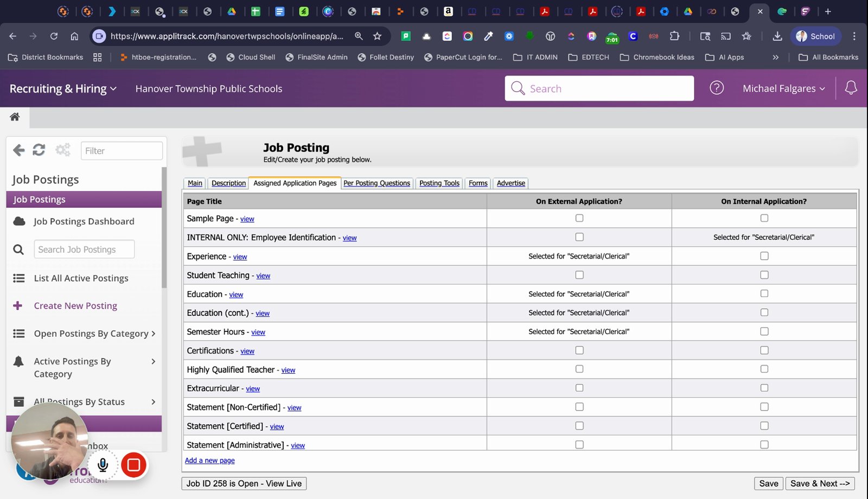Mute the recording microphone icon
The image size is (868, 499).
pos(103,465)
